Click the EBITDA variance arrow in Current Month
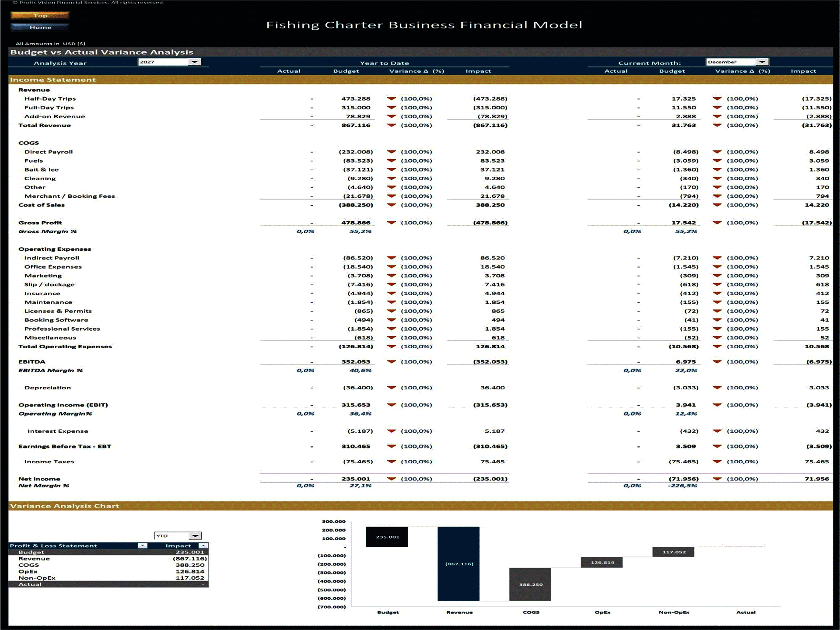Image resolution: width=840 pixels, height=630 pixels. (717, 361)
